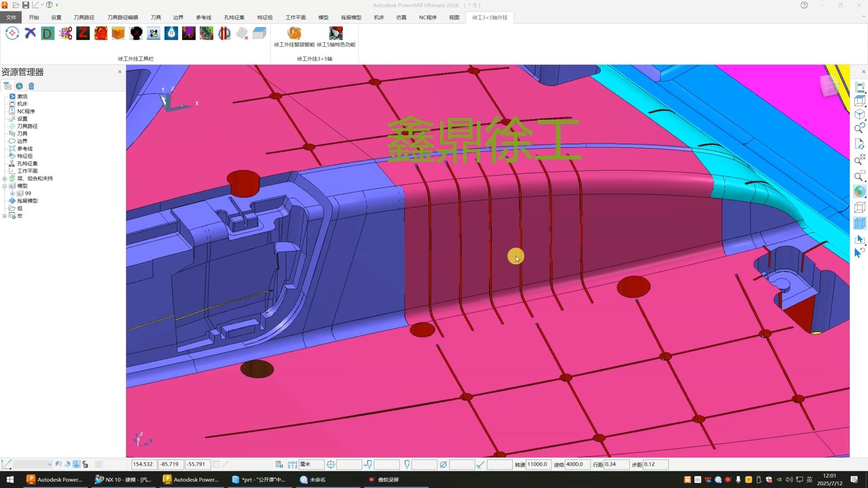Open the 刀具路径 ribbon tab
The height and width of the screenshot is (488, 868).
pyautogui.click(x=84, y=17)
